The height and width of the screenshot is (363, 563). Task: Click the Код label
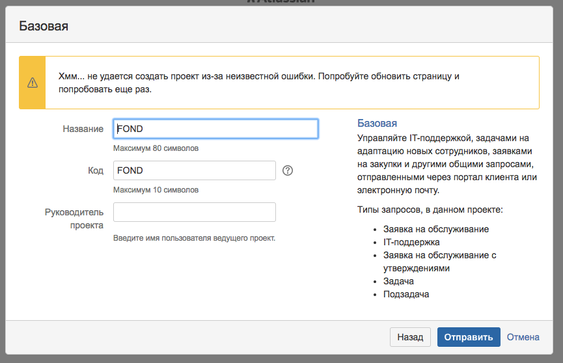(96, 171)
